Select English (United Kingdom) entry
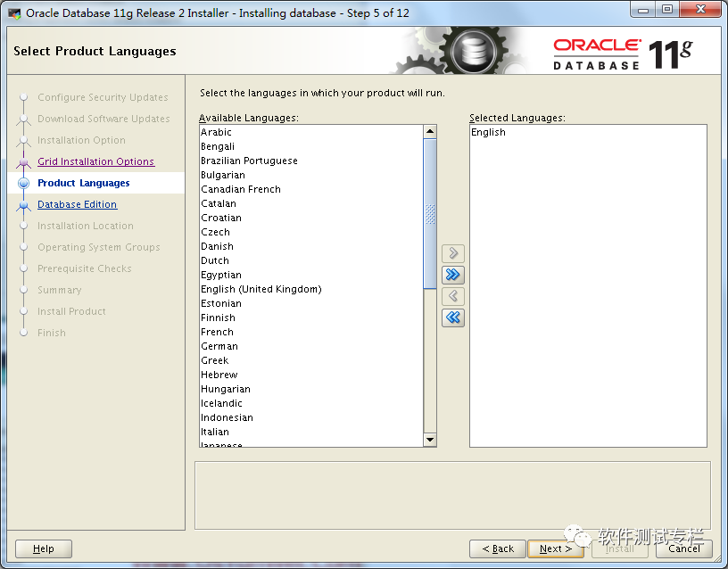The height and width of the screenshot is (569, 728). pyautogui.click(x=311, y=289)
